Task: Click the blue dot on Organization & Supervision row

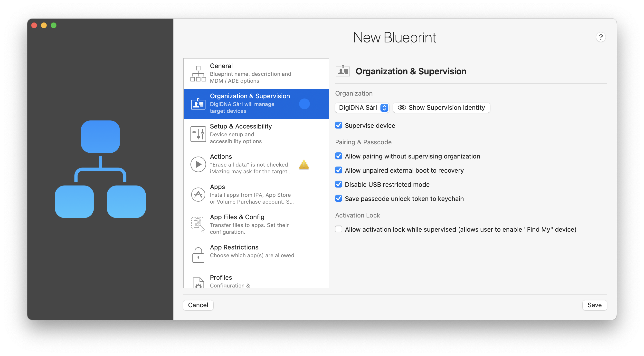Action: click(x=304, y=104)
